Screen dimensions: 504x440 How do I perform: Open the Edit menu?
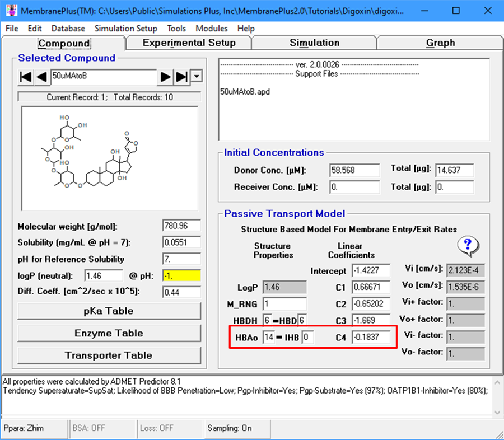(34, 29)
